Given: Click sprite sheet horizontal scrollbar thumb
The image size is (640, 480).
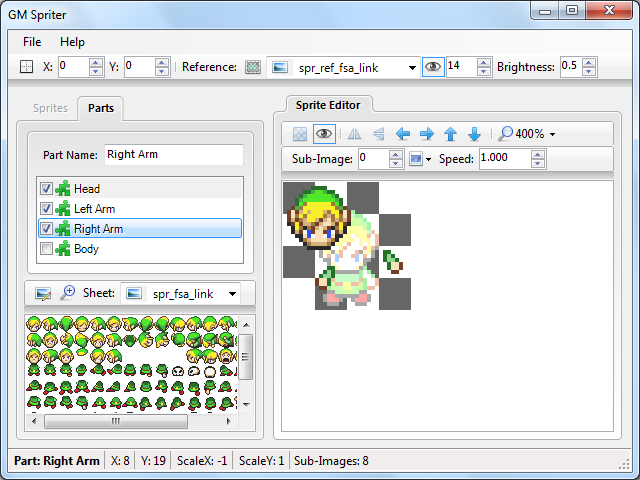Looking at the screenshot, I should click(116, 421).
